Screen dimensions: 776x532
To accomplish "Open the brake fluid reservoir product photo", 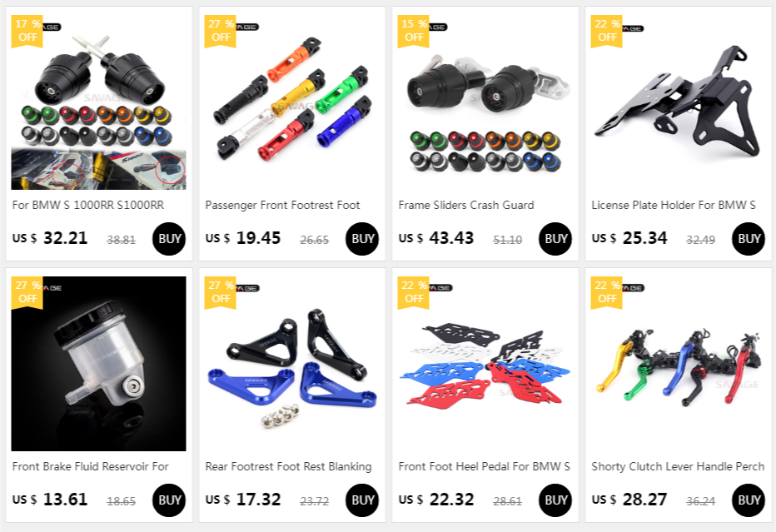I will 98,364.
